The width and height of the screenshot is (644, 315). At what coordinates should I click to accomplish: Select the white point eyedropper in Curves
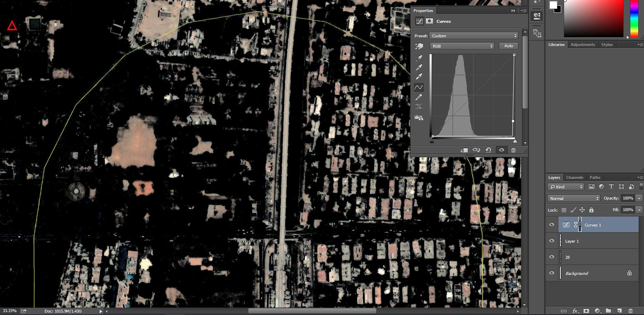[419, 77]
